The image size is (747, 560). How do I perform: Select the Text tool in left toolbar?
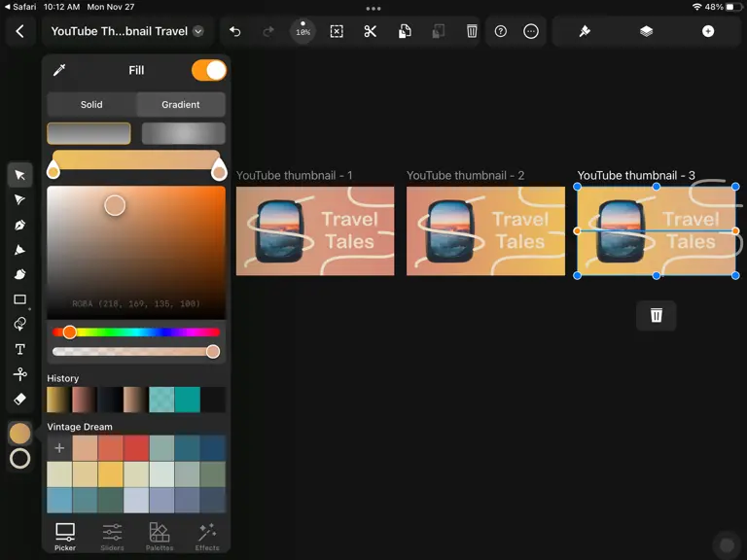coord(20,349)
